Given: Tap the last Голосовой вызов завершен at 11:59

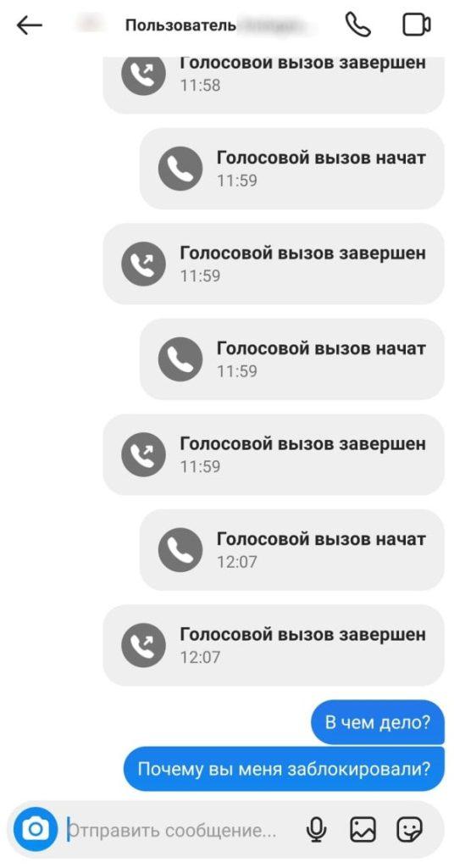Looking at the screenshot, I should (x=274, y=454).
